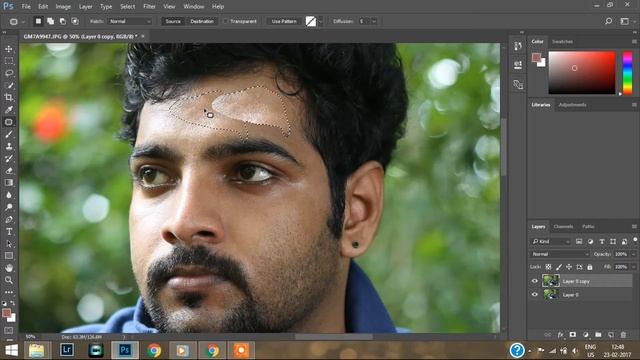Viewport: 640px width, 360px height.
Task: Enable the Transparent checkbox
Action: click(x=225, y=21)
